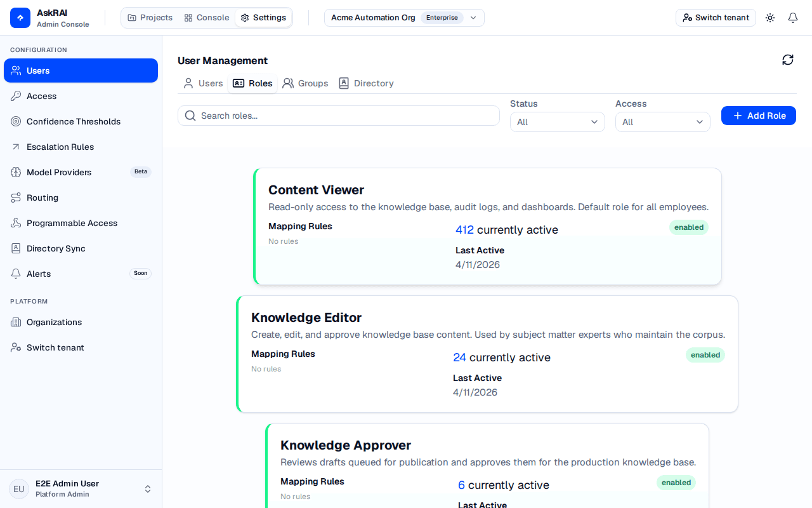Click the Roles tab ID card icon
812x508 pixels.
click(x=239, y=83)
